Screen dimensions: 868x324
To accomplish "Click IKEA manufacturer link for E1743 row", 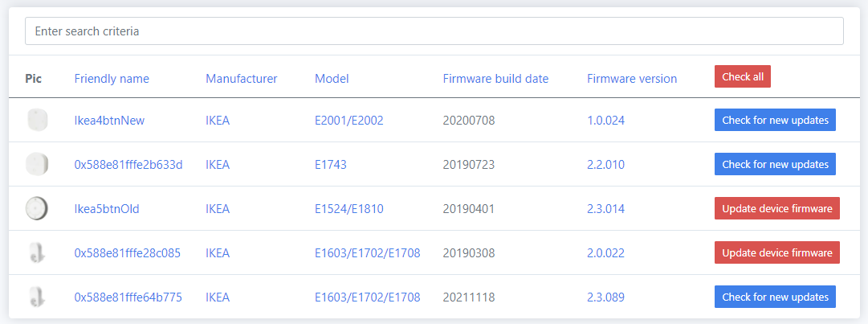I will [218, 165].
